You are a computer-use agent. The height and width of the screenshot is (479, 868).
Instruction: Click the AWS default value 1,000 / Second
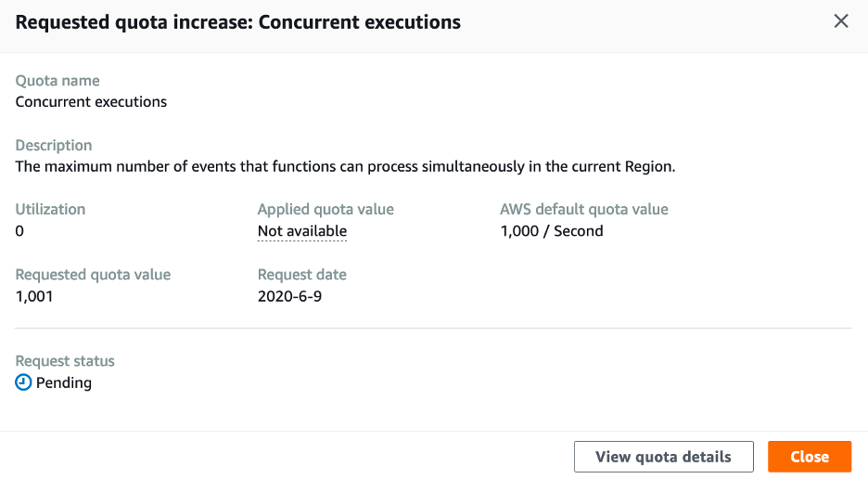point(552,230)
